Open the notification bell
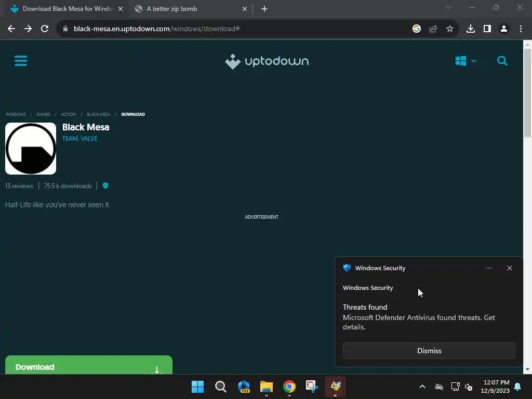Viewport: 532px width, 399px height. click(518, 387)
